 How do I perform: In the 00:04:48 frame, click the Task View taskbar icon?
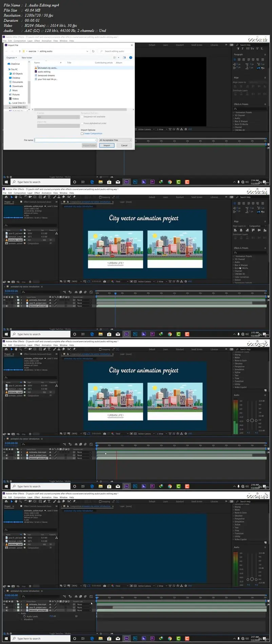(x=83, y=639)
